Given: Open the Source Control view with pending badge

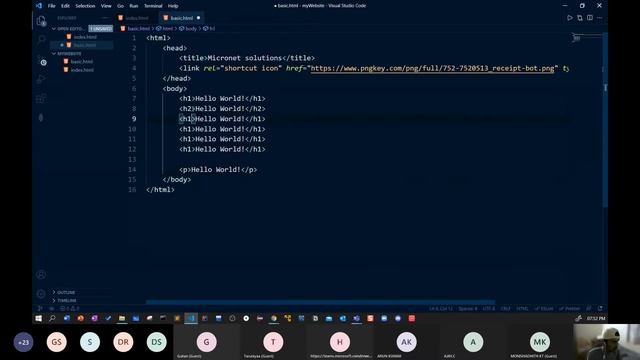Looking at the screenshot, I should (41, 60).
